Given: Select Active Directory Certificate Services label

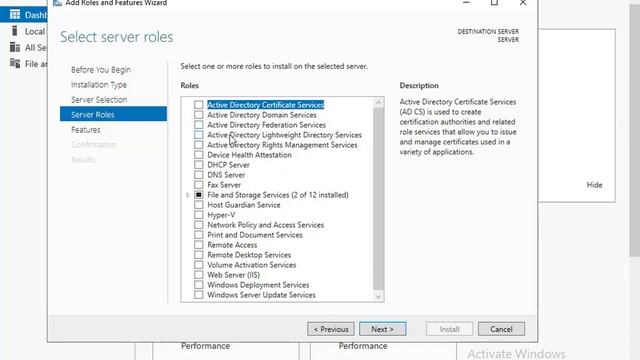Looking at the screenshot, I should (265, 105).
